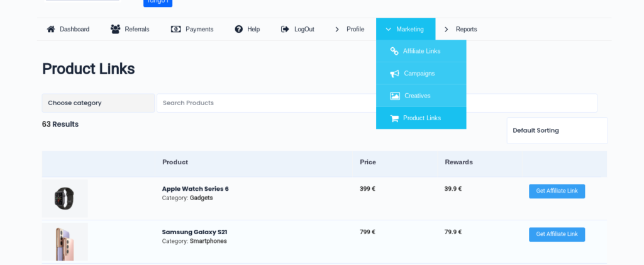Screen dimensions: 644x265
Task: Select the Marketing menu label
Action: pos(410,29)
